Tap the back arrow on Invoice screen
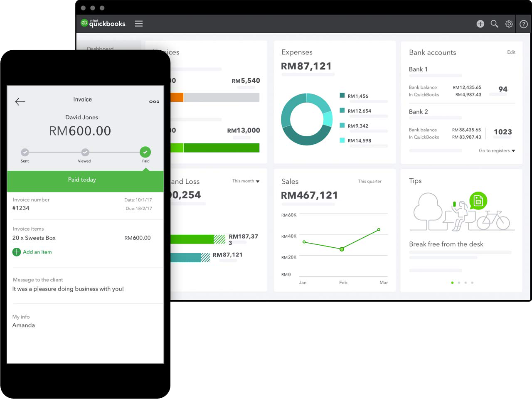This screenshot has width=532, height=399. click(20, 101)
